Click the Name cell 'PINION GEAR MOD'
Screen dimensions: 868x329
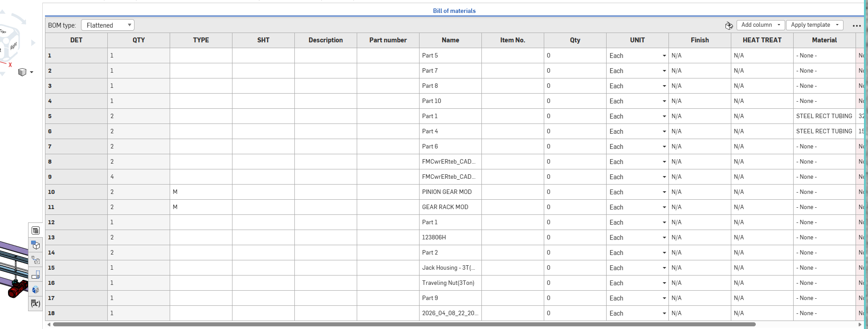[x=450, y=192]
